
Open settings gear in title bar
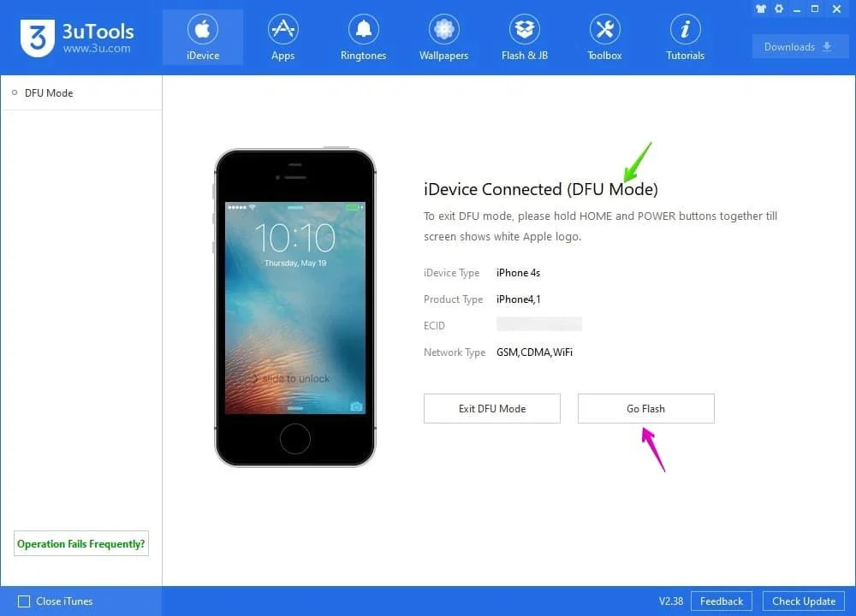[779, 9]
